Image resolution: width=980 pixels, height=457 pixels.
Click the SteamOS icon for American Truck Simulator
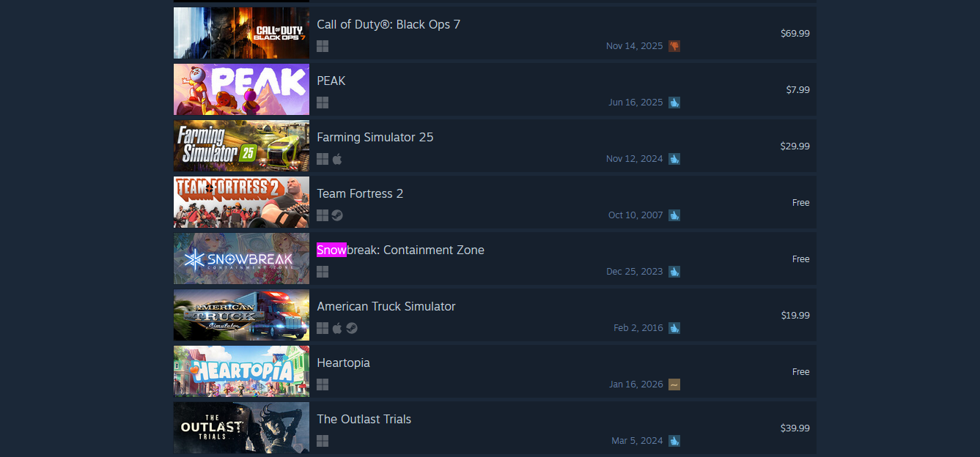352,328
